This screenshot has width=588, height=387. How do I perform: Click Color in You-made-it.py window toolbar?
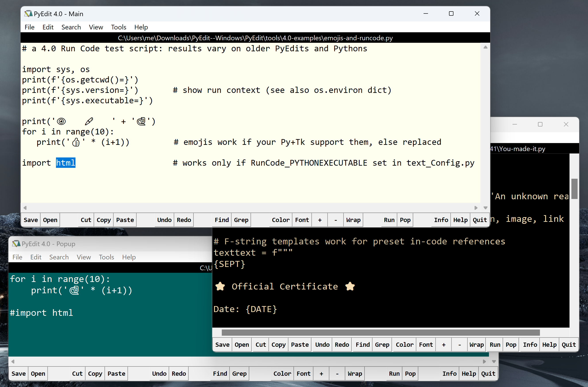pyautogui.click(x=405, y=345)
